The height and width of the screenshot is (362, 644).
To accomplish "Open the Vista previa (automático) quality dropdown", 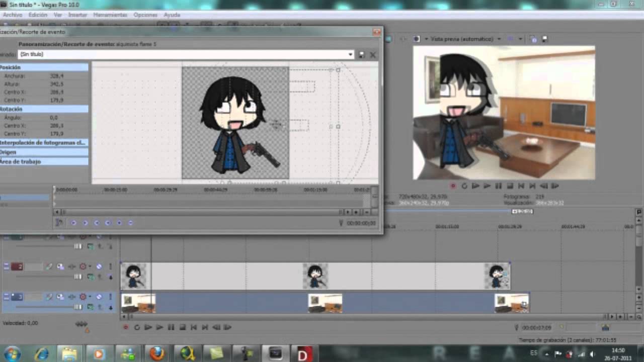I will tap(499, 39).
